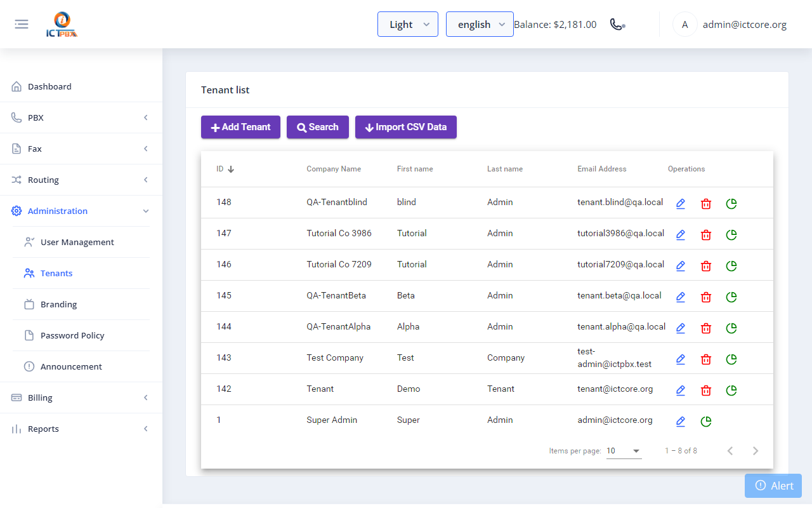Open the admin avatar circle
812x508 pixels.
[x=684, y=24]
